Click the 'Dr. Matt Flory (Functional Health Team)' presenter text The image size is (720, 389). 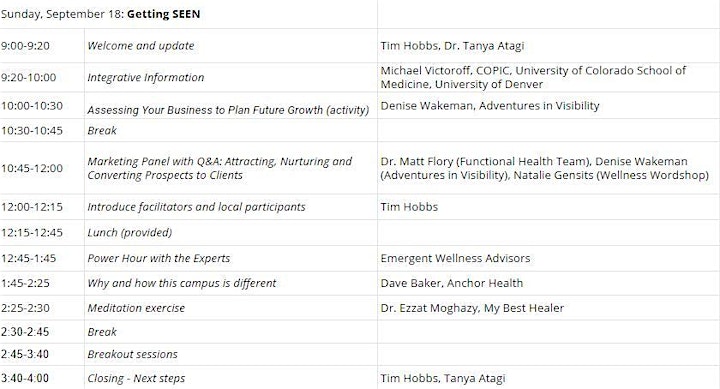[485, 161]
